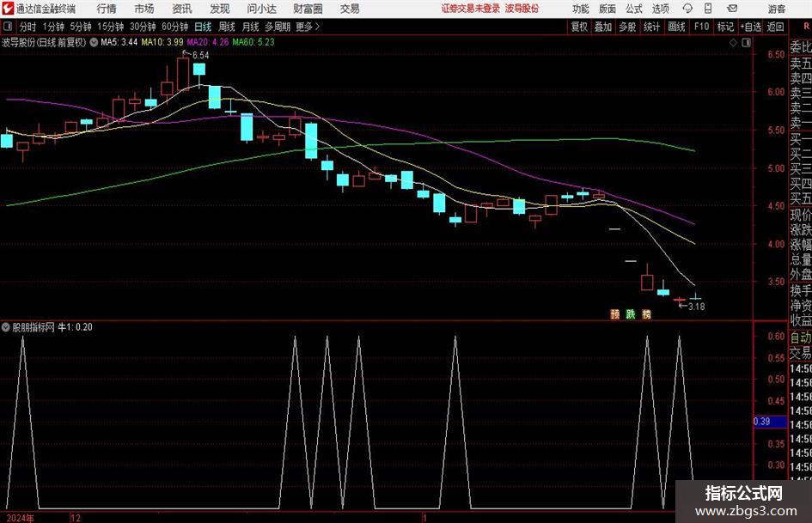The image size is (812, 523).
Task: Toggle the left panel icon beside 分时
Action: point(8,27)
